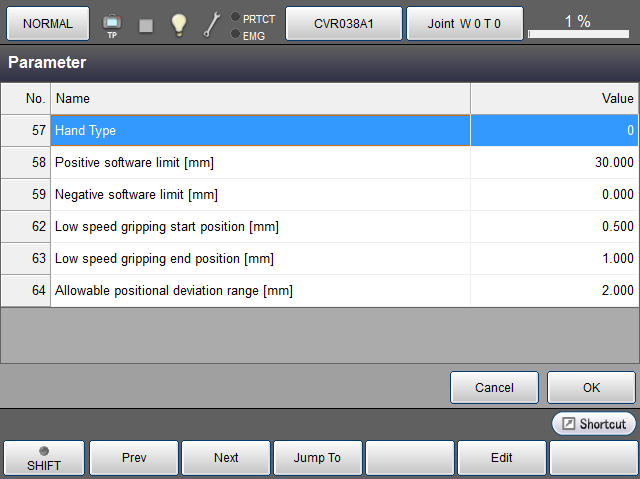The height and width of the screenshot is (479, 640).
Task: Click the gray stop square icon
Action: click(x=146, y=24)
